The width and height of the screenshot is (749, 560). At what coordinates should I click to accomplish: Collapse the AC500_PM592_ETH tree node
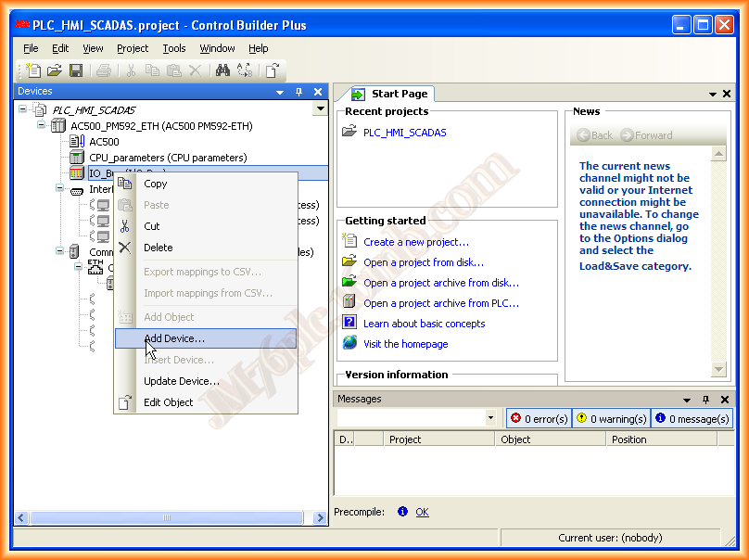[41, 126]
